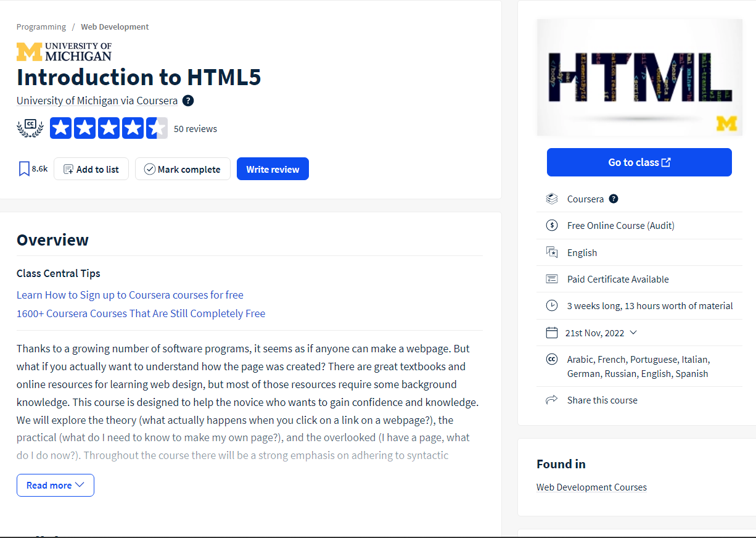Go to the Programming breadcrumb
This screenshot has width=756, height=538.
(x=41, y=27)
